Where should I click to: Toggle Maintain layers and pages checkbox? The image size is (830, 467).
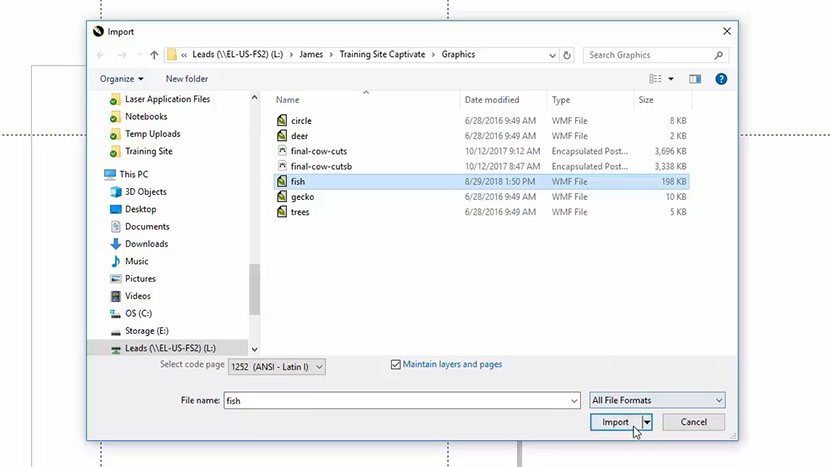click(396, 365)
